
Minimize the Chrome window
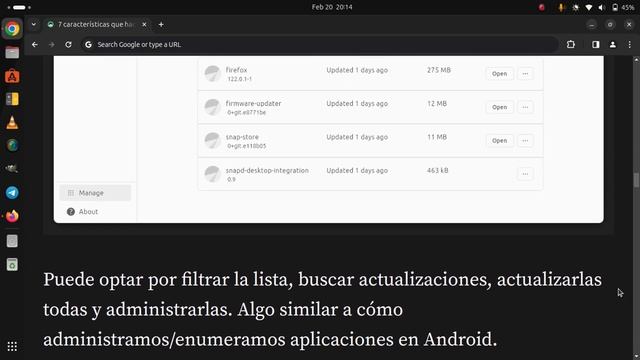coord(591,24)
